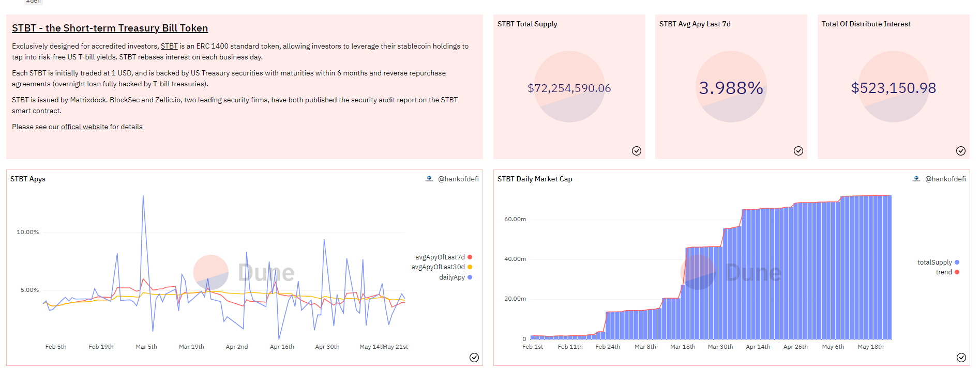The height and width of the screenshot is (371, 980).
Task: Open @hankofdefi profile on Daily Market Cap chart
Action: (945, 179)
